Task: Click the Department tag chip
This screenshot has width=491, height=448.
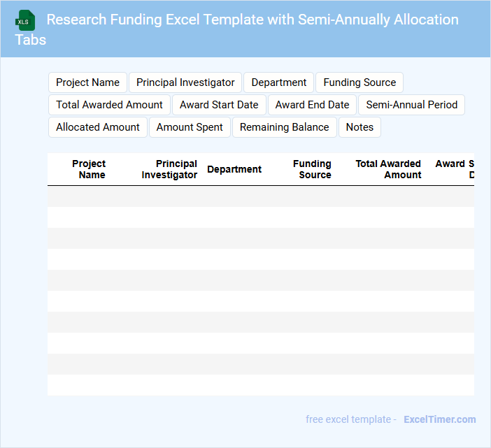Action: tap(279, 82)
